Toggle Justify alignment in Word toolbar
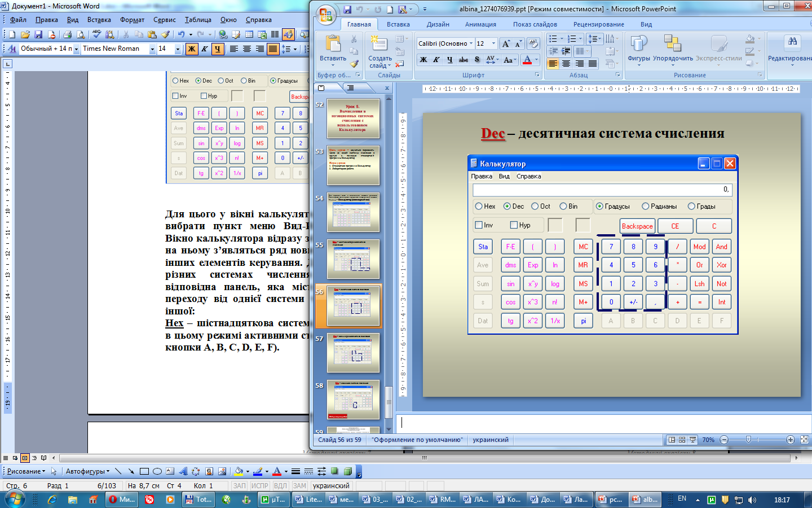 point(273,49)
